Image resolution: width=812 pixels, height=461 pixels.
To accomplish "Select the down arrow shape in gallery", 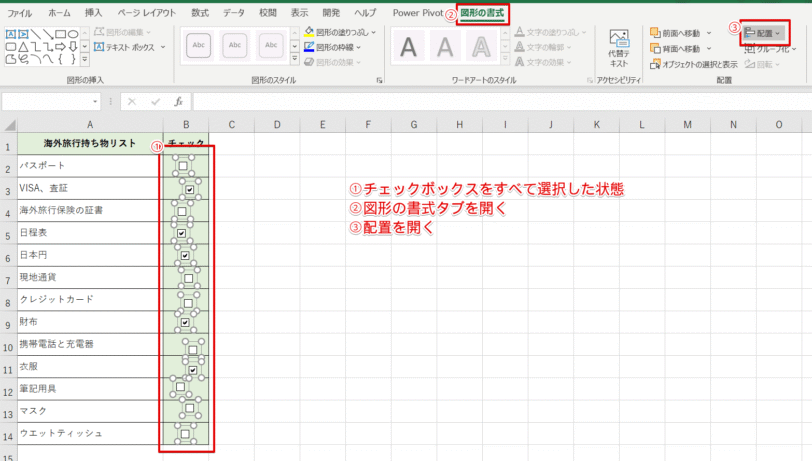I will (73, 47).
